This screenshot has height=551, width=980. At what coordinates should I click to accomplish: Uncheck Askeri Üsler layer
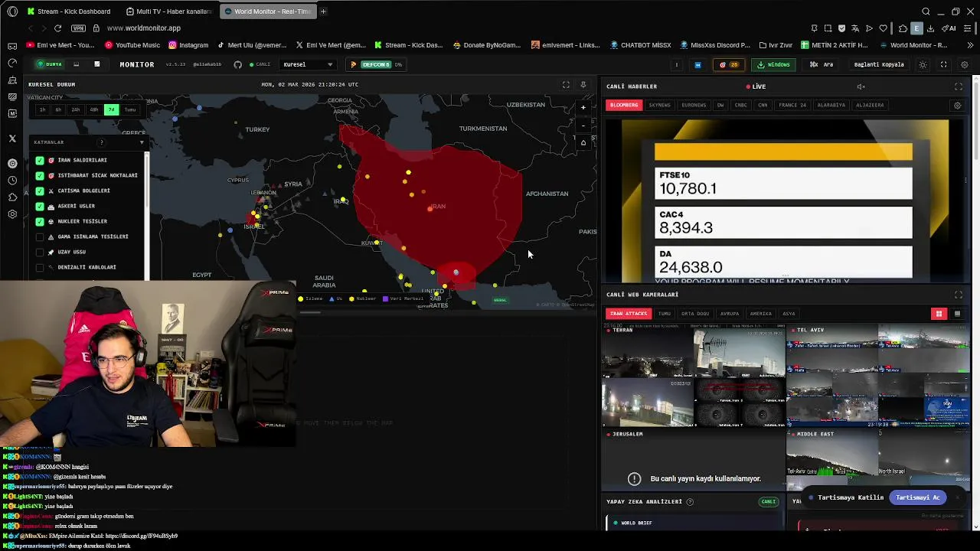coord(40,206)
